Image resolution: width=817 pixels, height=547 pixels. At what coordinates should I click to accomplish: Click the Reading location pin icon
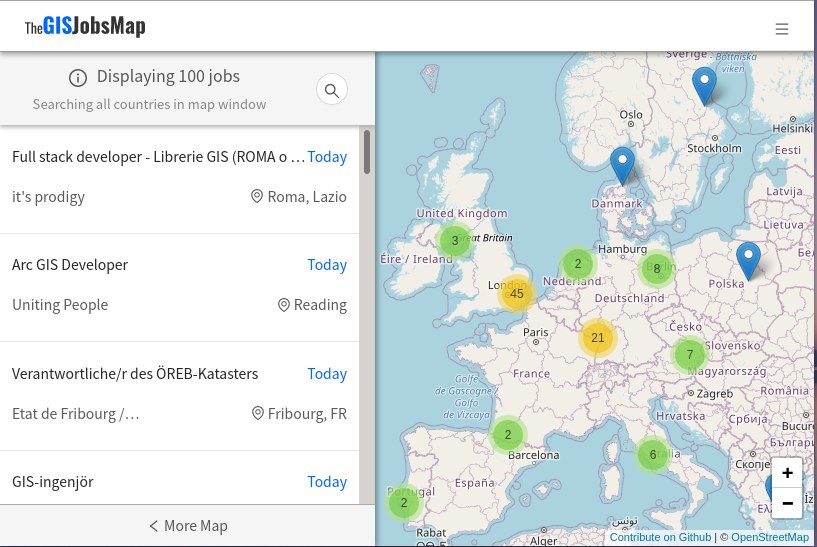click(283, 305)
